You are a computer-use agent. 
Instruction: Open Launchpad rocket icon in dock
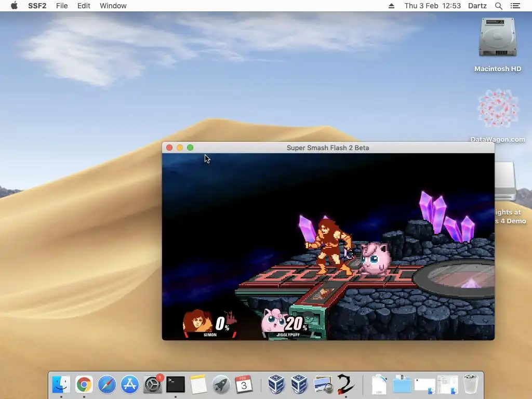(x=221, y=384)
